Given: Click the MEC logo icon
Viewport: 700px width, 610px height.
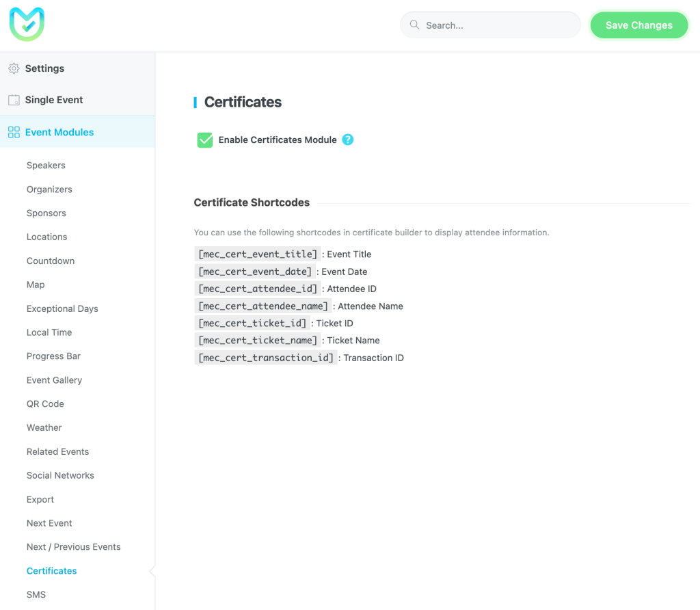Looking at the screenshot, I should [27, 24].
